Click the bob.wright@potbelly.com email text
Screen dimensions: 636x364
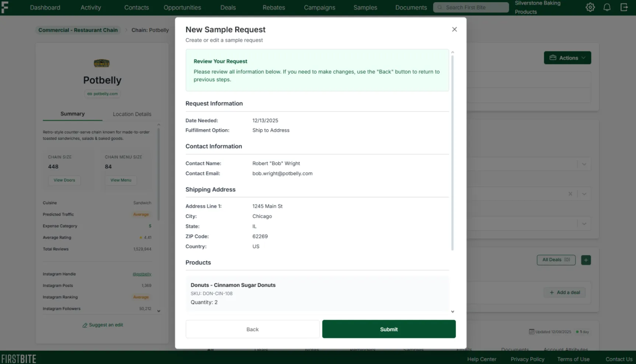(282, 174)
